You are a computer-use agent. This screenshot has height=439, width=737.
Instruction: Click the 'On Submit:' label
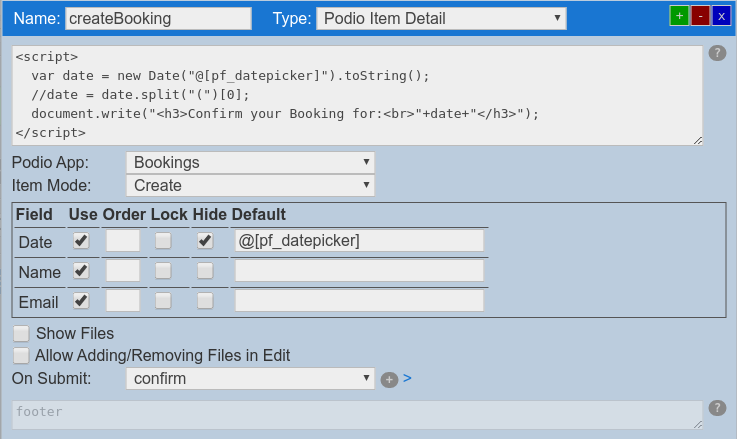[x=52, y=378]
